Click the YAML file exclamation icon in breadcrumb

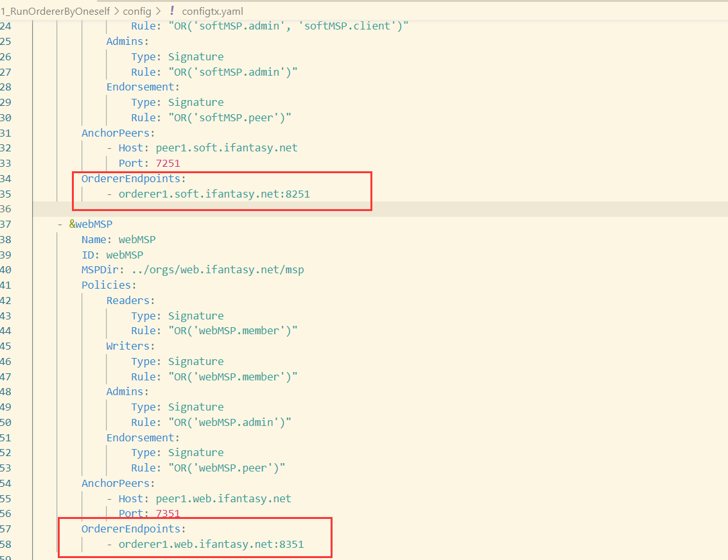click(172, 11)
